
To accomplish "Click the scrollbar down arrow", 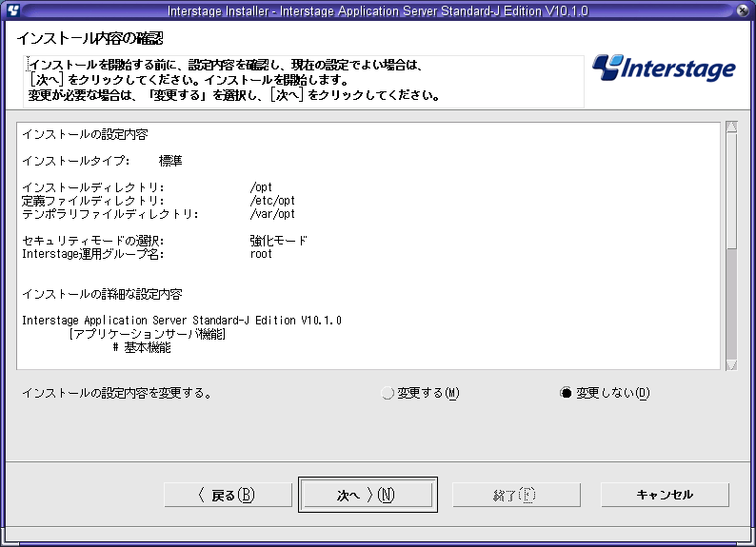I will [x=731, y=365].
